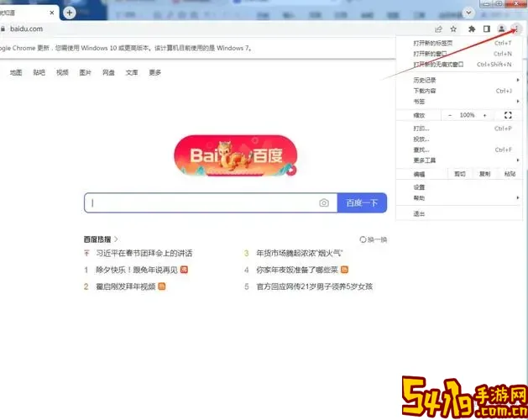Click the camera image search icon

[x=324, y=203]
